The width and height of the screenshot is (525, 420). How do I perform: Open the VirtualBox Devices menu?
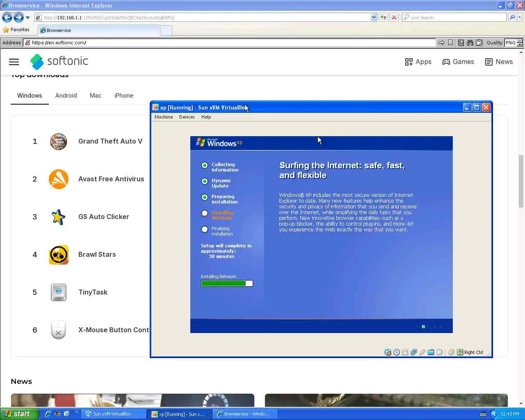187,117
